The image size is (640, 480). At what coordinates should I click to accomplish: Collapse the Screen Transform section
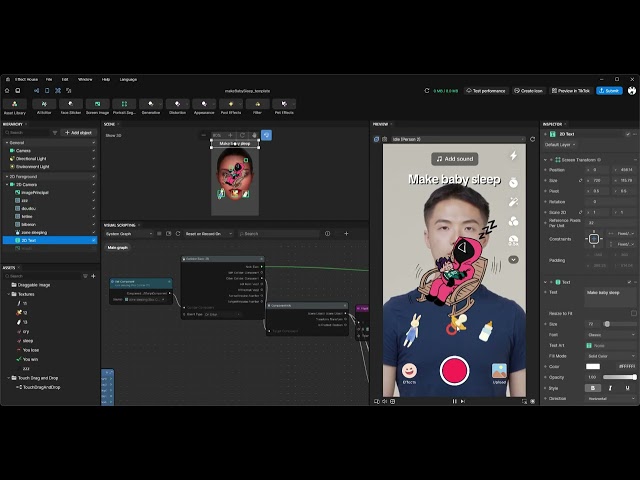[545, 160]
